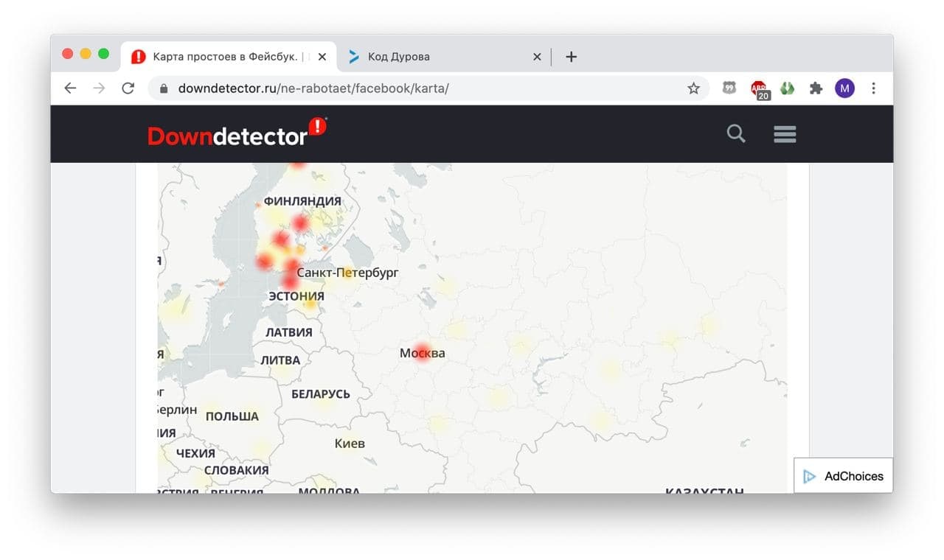Open Chrome's three-dot menu
This screenshot has height=560, width=944.
(873, 88)
